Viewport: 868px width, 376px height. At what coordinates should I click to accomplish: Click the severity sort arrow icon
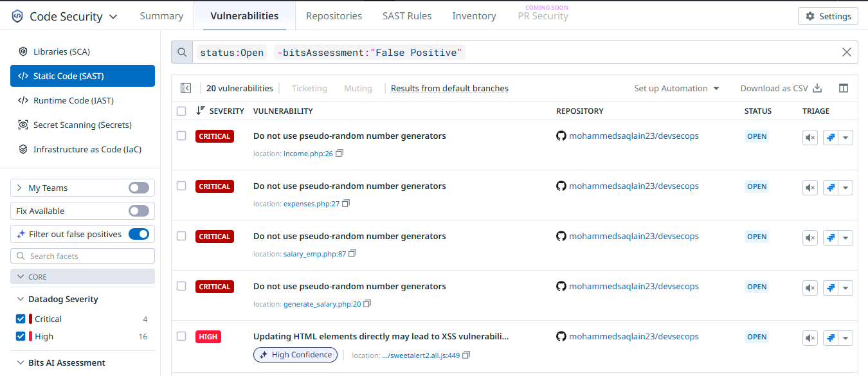click(x=201, y=111)
